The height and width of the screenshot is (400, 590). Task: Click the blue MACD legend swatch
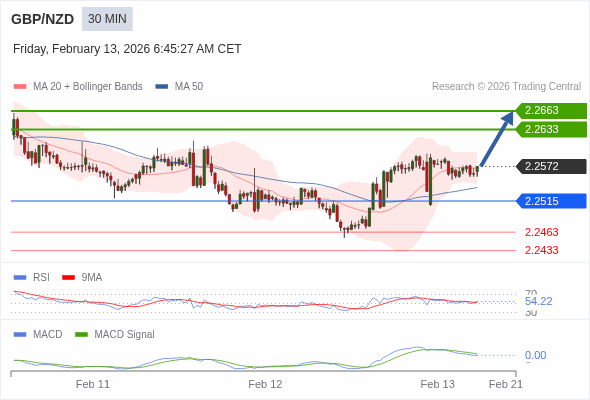(x=20, y=335)
